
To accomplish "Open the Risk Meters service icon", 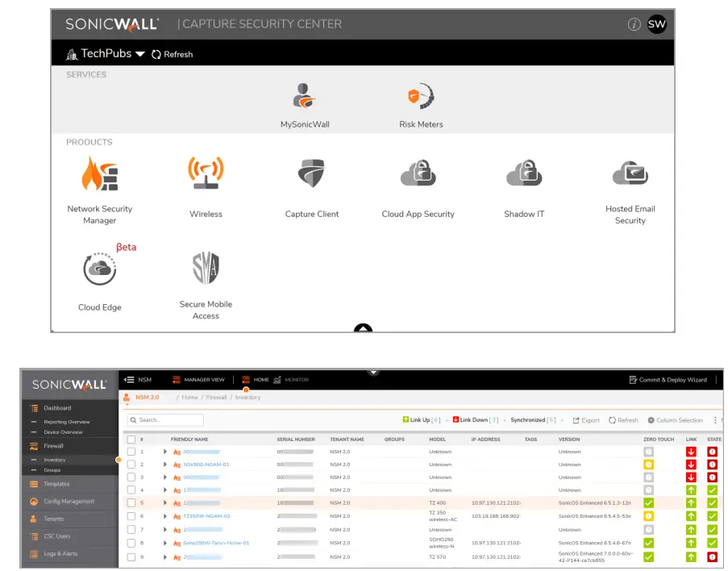I will tap(420, 95).
